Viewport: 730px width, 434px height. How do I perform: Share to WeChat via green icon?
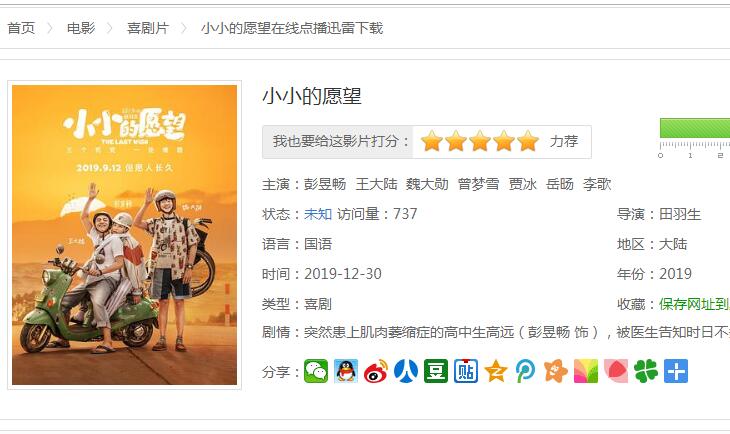[316, 371]
